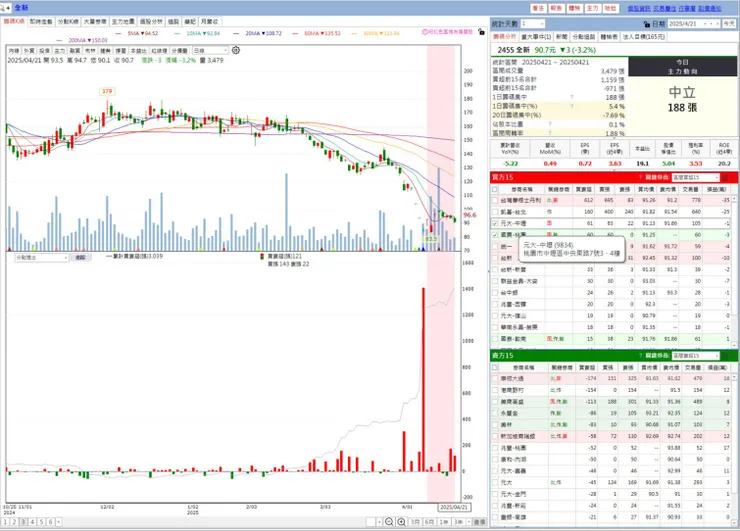The image size is (740, 531).
Task: Open the 統計天數 dropdown
Action: point(533,24)
